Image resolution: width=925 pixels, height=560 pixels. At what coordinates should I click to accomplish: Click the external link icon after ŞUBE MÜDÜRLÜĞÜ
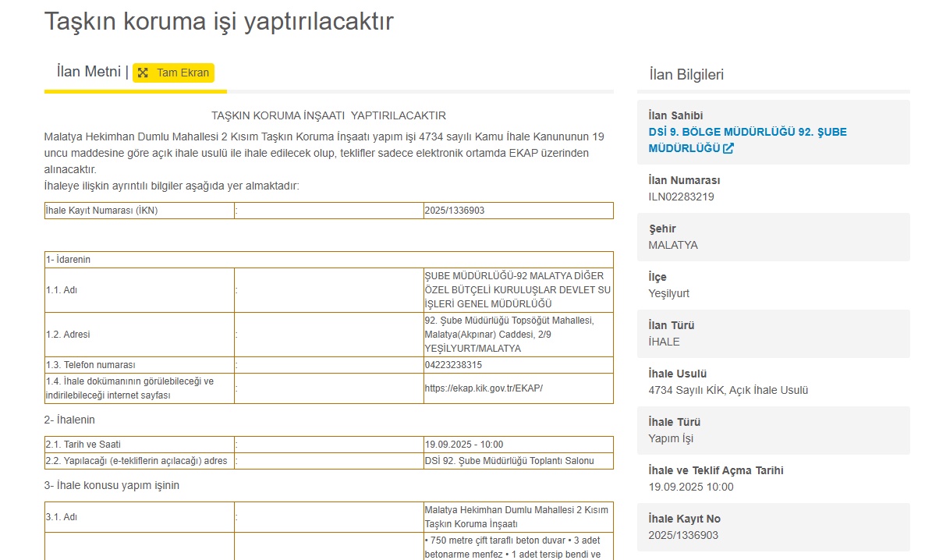(728, 148)
